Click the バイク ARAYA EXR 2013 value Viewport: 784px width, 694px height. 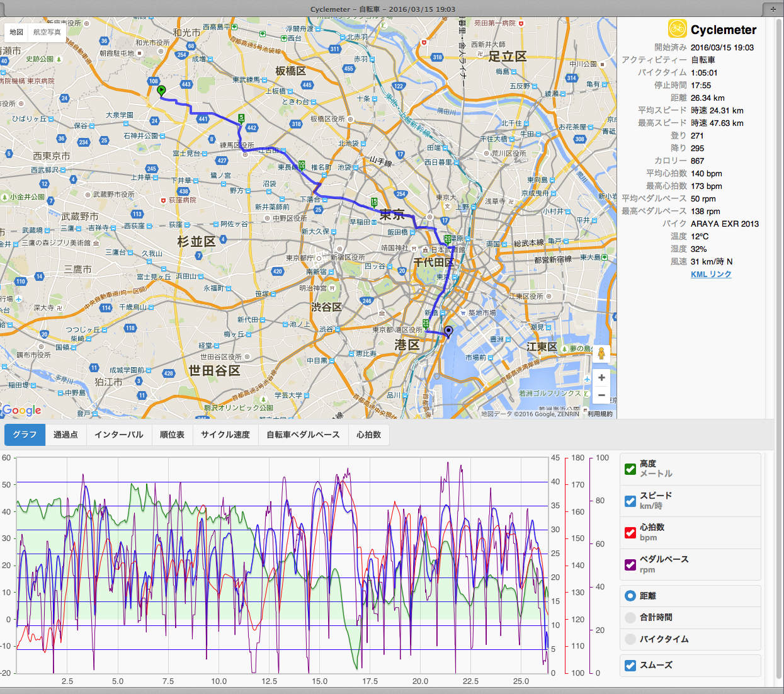point(725,224)
